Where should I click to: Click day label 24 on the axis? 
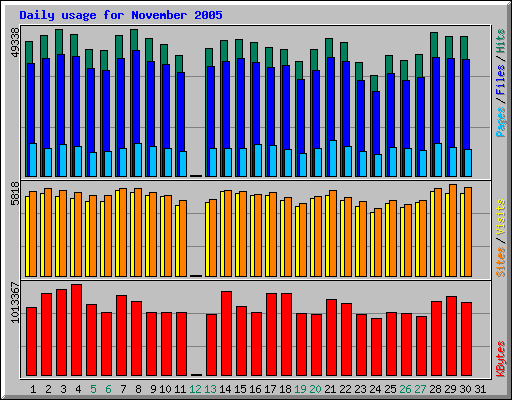pyautogui.click(x=375, y=389)
